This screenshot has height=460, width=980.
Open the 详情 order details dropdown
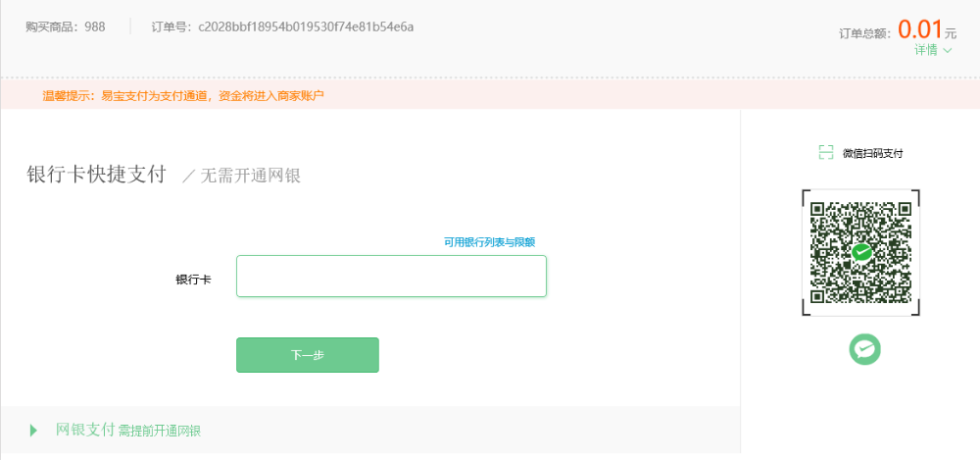tap(926, 50)
